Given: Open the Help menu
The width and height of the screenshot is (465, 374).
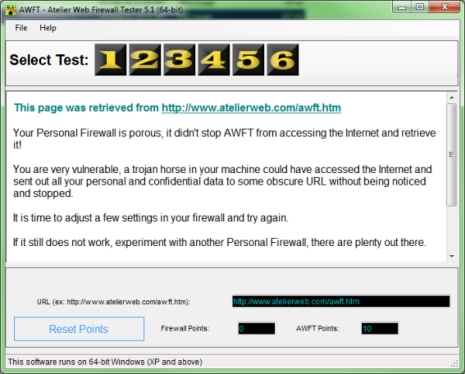Looking at the screenshot, I should [48, 28].
